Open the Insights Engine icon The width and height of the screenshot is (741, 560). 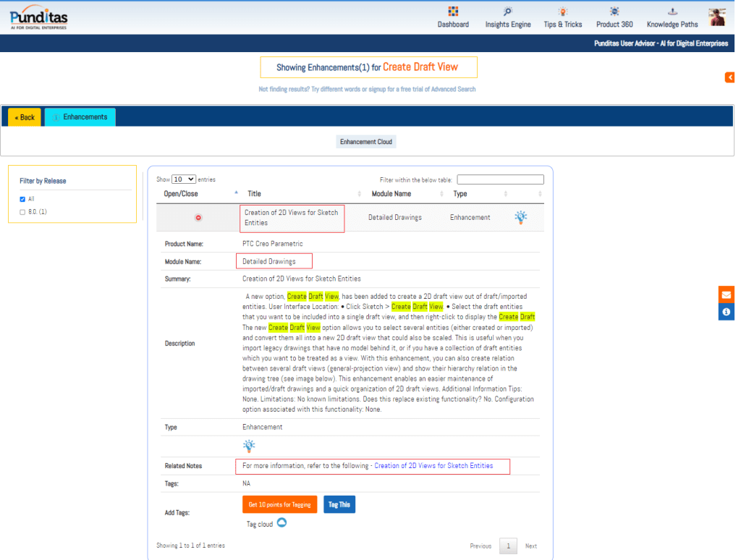coord(508,12)
